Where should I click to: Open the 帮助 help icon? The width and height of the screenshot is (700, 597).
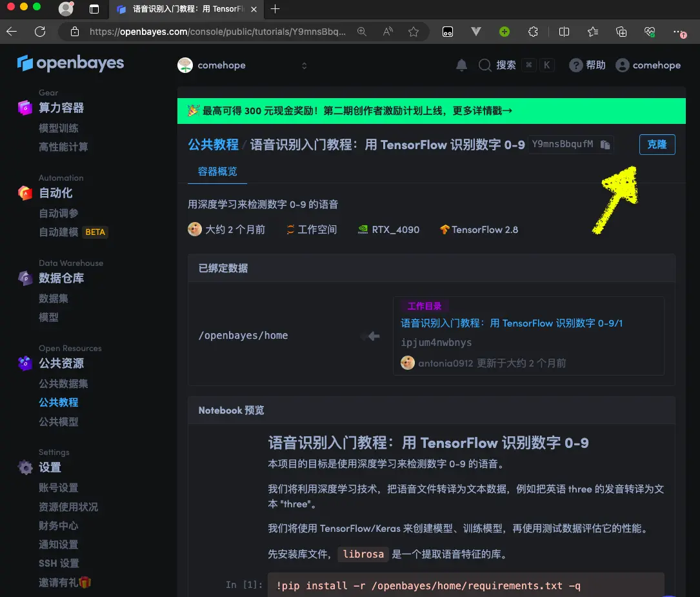click(x=575, y=65)
